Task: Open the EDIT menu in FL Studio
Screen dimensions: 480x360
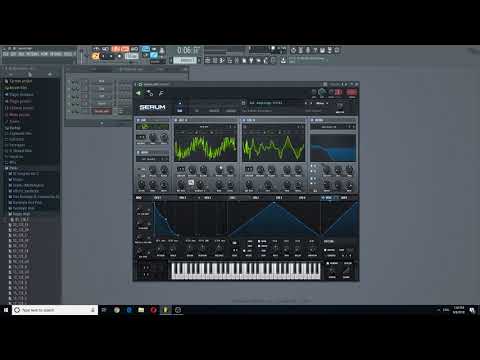Action: pyautogui.click(x=13, y=54)
